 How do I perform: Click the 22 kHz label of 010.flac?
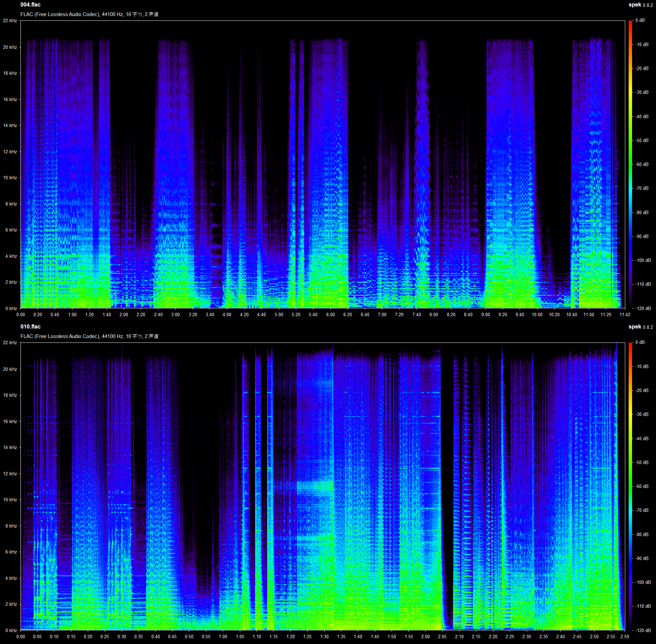(10, 342)
